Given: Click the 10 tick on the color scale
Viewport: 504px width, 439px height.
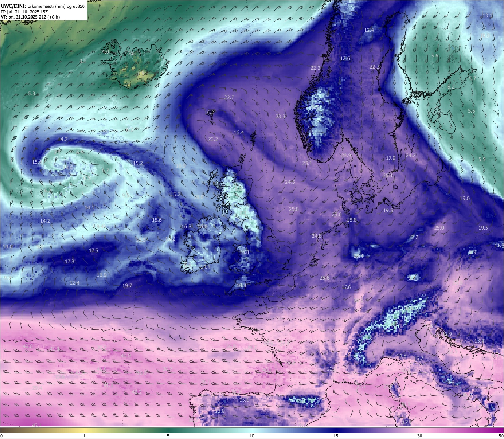Looking at the screenshot, I should click(x=252, y=436).
